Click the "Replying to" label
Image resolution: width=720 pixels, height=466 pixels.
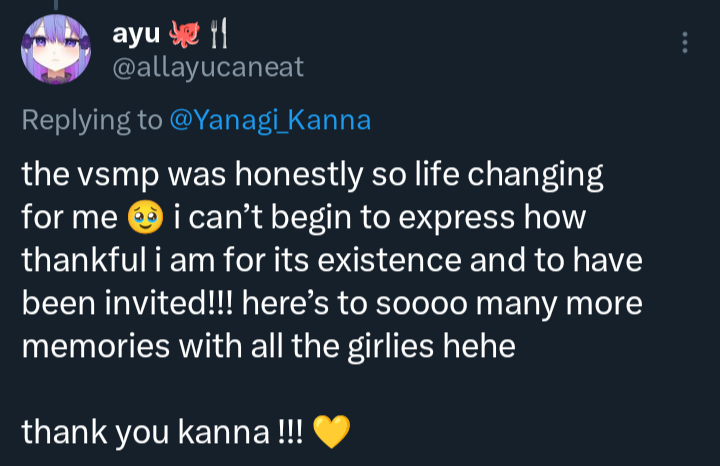pyautogui.click(x=91, y=121)
